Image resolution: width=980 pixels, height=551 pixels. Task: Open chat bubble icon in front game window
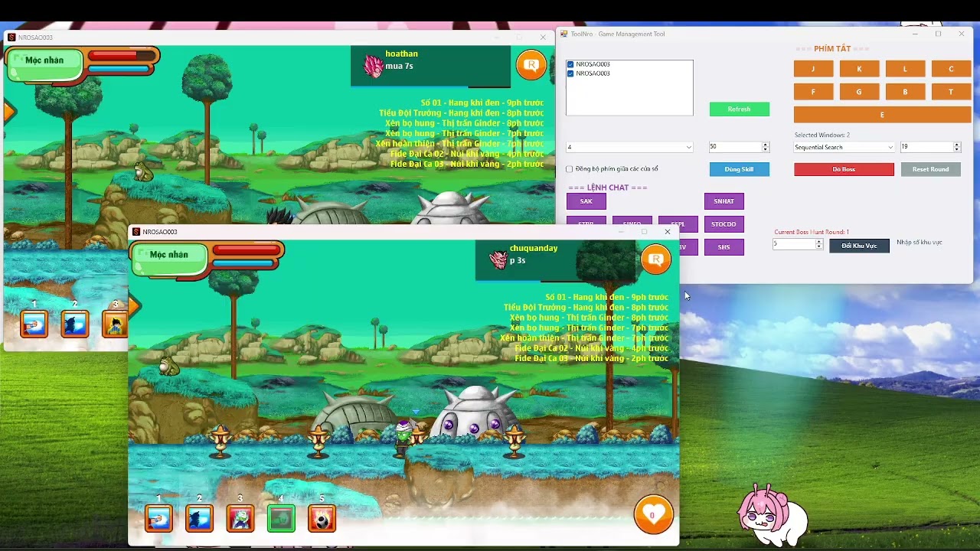point(655,259)
